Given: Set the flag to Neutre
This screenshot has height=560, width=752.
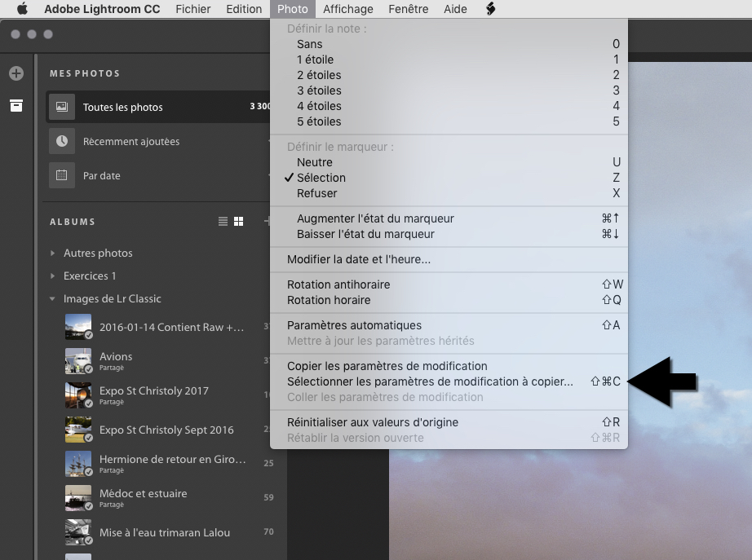Looking at the screenshot, I should click(x=449, y=162).
